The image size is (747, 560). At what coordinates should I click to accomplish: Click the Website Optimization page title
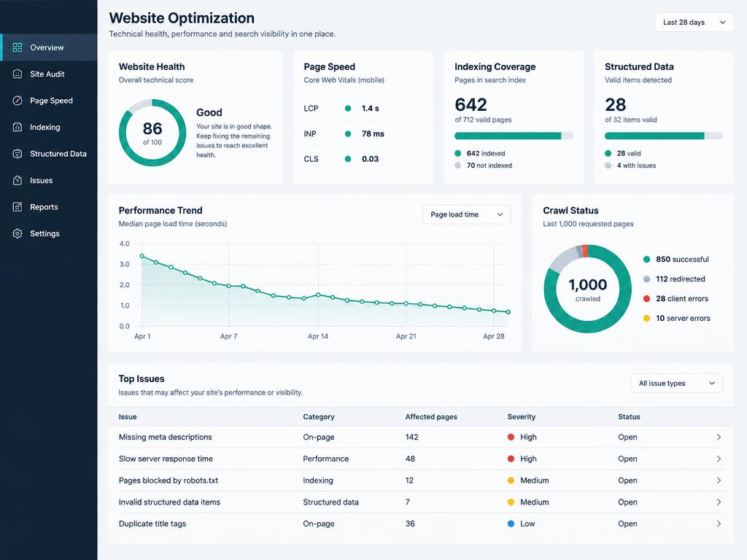coord(182,18)
